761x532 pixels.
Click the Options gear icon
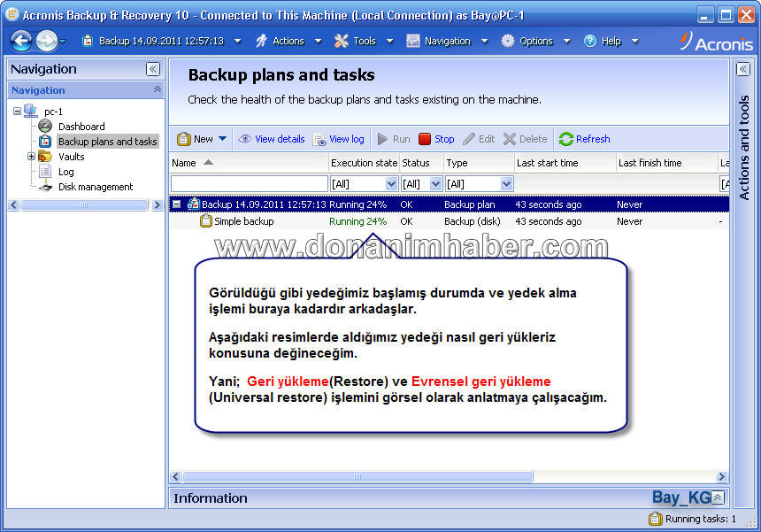click(508, 41)
